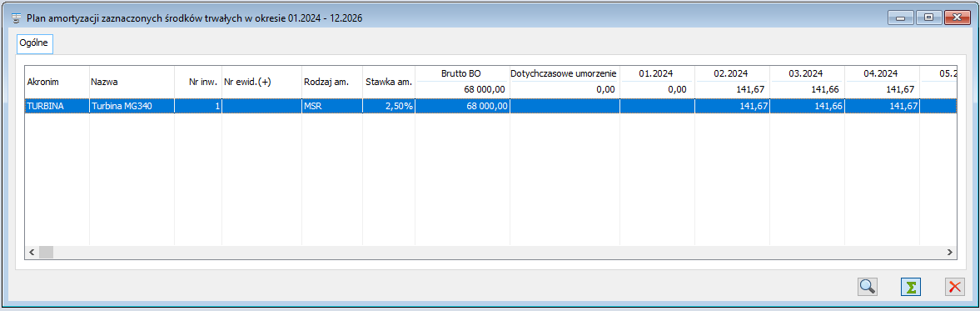Image resolution: width=980 pixels, height=311 pixels.
Task: Select the TURBINA acronym cell
Action: (x=57, y=107)
